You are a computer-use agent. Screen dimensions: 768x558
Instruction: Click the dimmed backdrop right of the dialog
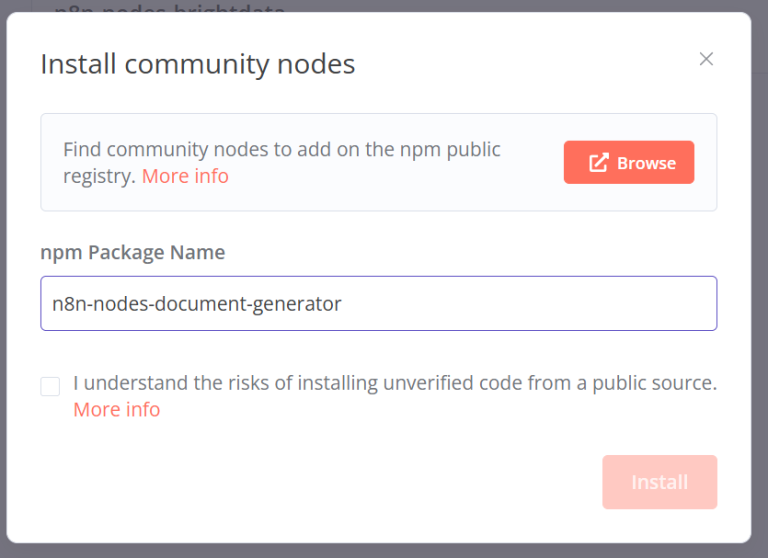coord(760,280)
